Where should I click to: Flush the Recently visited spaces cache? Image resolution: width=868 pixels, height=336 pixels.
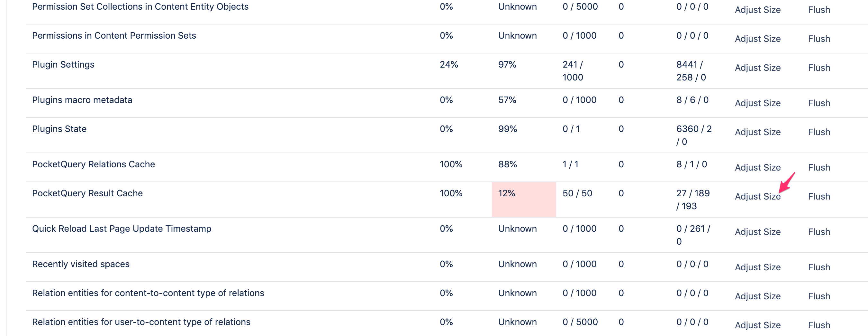[x=819, y=267]
